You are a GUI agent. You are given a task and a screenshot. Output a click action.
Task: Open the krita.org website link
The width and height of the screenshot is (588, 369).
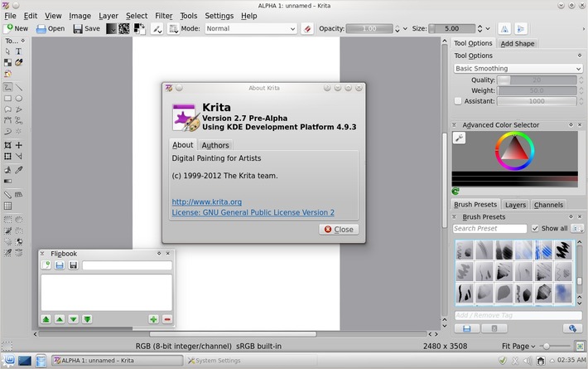206,201
